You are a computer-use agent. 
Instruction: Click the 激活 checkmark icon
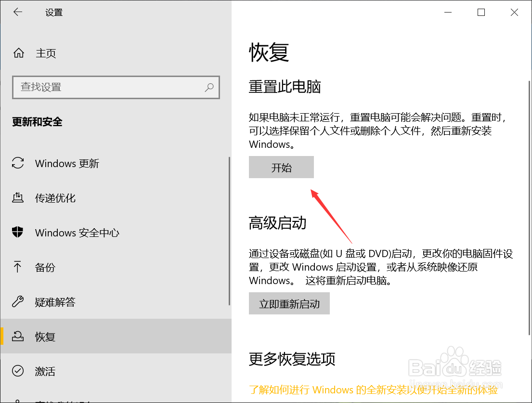(18, 371)
